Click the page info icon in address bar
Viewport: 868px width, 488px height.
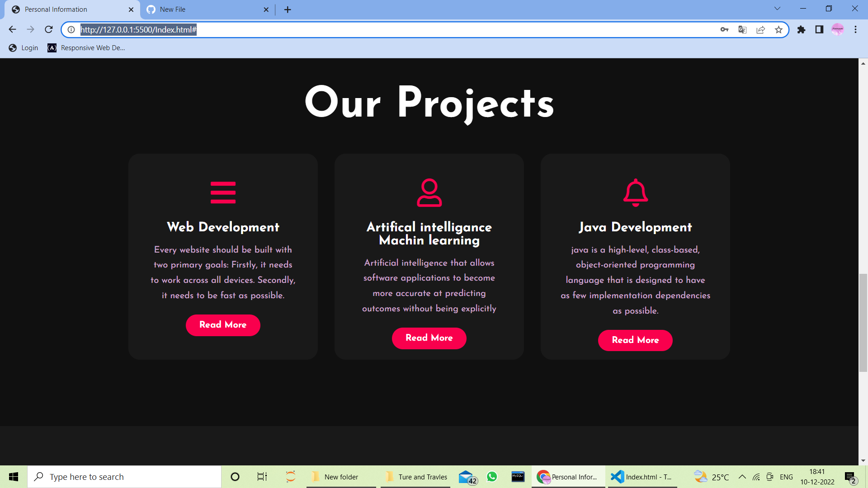pos(71,29)
